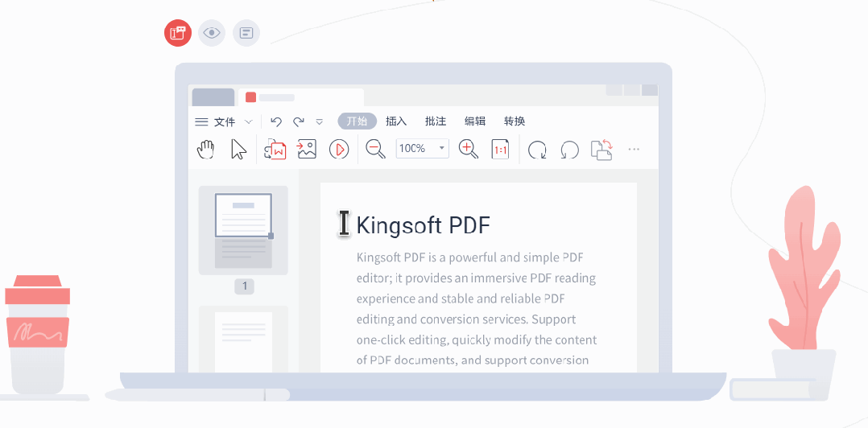Redo the last action
This screenshot has width=868, height=428.
[x=299, y=121]
